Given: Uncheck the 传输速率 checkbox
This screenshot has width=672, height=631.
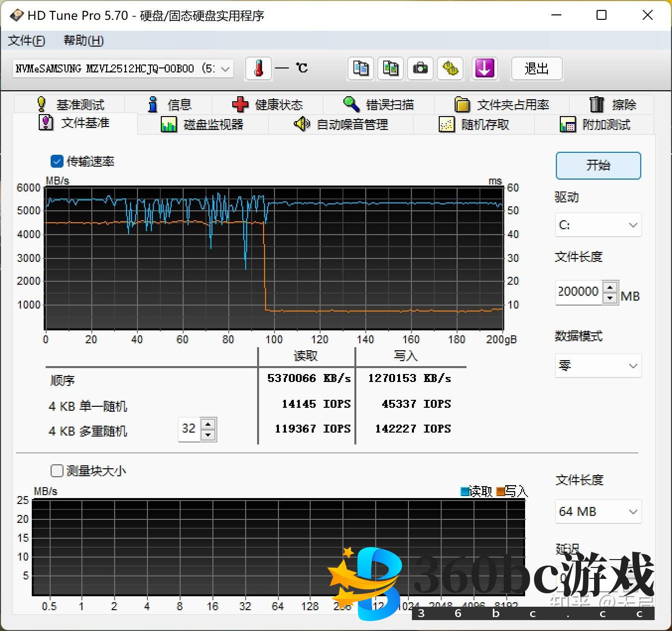Looking at the screenshot, I should point(57,161).
